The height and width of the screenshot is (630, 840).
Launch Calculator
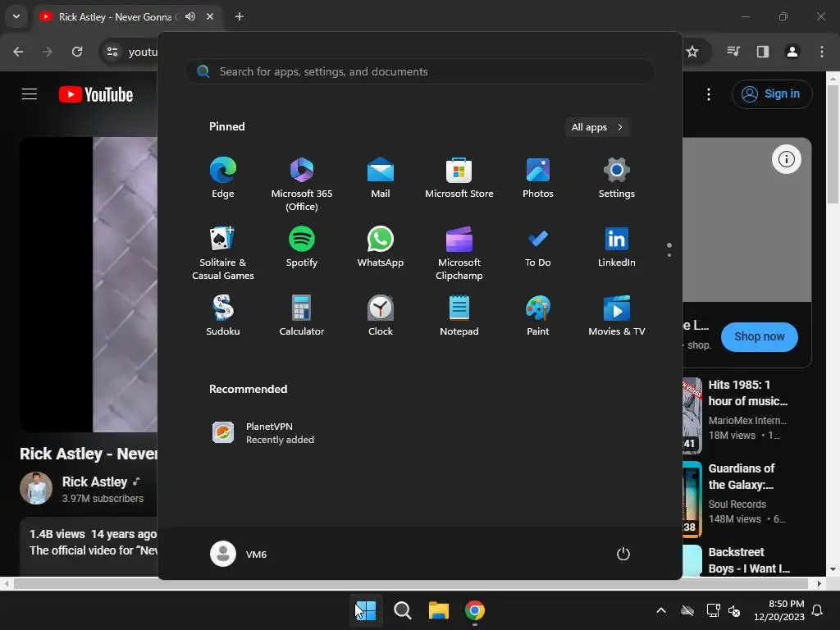[302, 316]
